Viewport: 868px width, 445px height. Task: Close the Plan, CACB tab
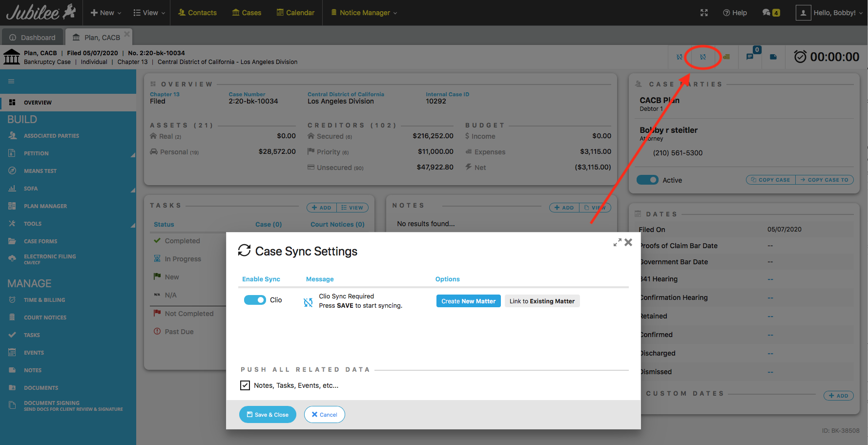coord(127,34)
